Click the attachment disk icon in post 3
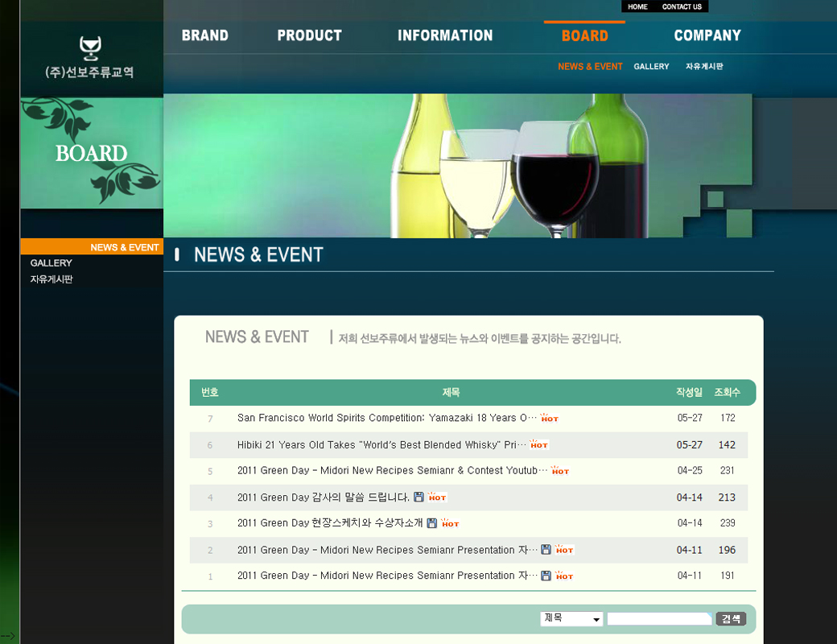The image size is (837, 644). coord(432,523)
